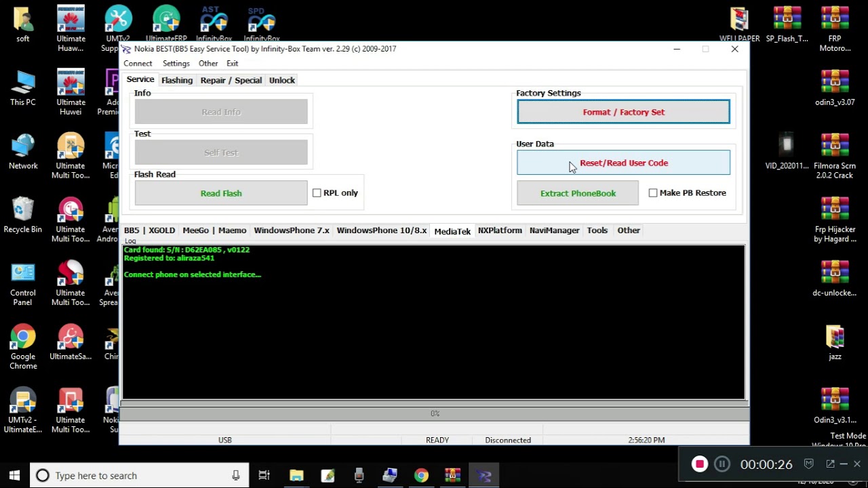Image resolution: width=868 pixels, height=488 pixels.
Task: Open UltimateSa... desktop shortcut
Action: click(x=71, y=343)
